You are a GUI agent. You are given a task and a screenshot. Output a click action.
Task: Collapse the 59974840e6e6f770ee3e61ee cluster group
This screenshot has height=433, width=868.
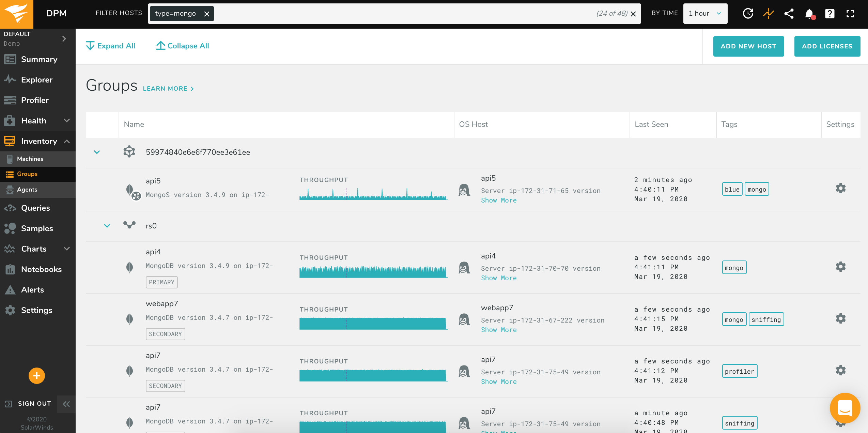click(x=97, y=152)
